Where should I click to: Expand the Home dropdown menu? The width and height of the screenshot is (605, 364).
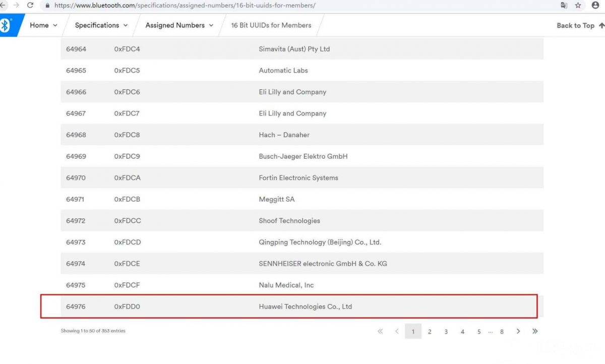pos(43,25)
